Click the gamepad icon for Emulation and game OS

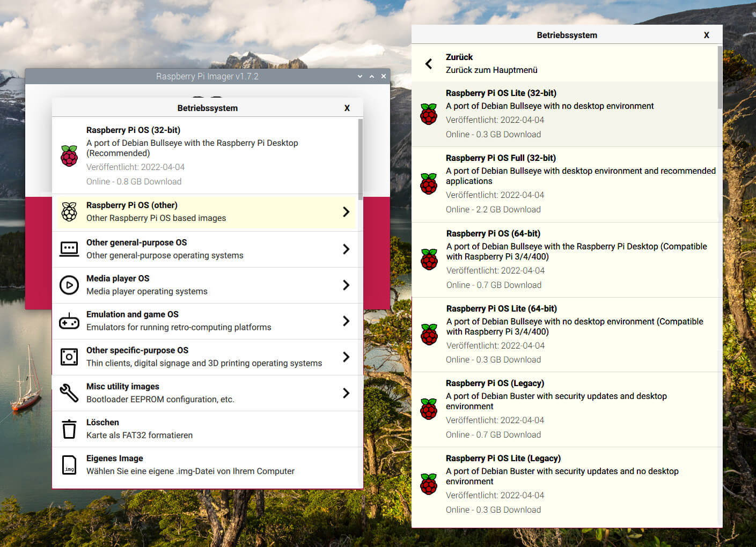pos(69,321)
